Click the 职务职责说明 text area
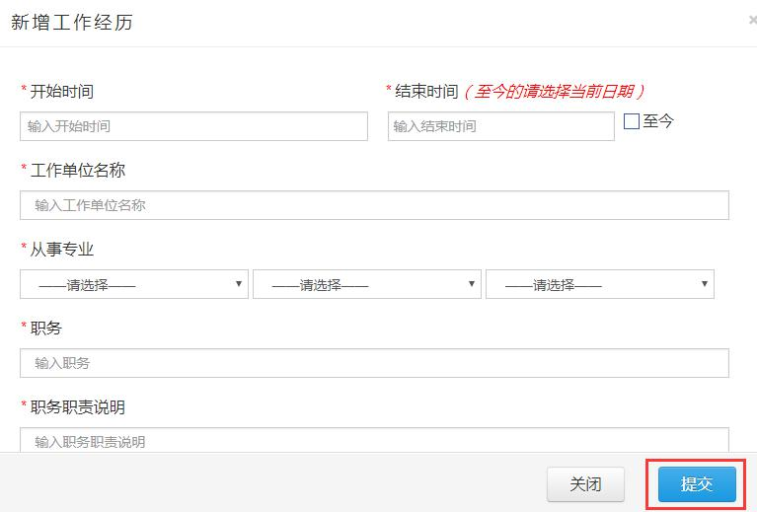 pyautogui.click(x=374, y=440)
